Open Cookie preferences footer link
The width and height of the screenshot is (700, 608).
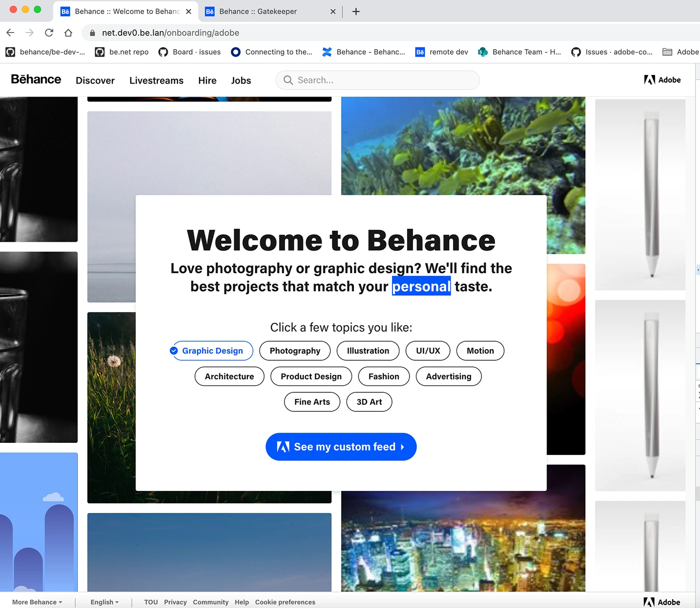coord(285,602)
